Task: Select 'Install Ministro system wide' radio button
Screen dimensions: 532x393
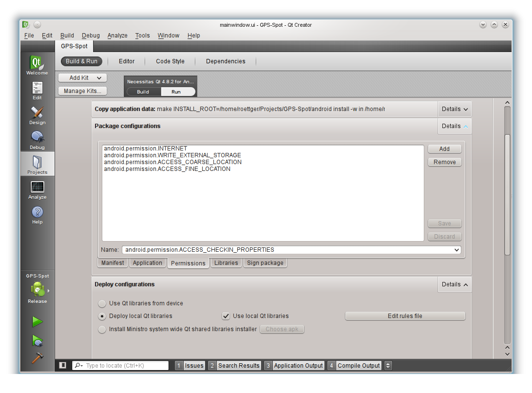Action: click(x=102, y=330)
